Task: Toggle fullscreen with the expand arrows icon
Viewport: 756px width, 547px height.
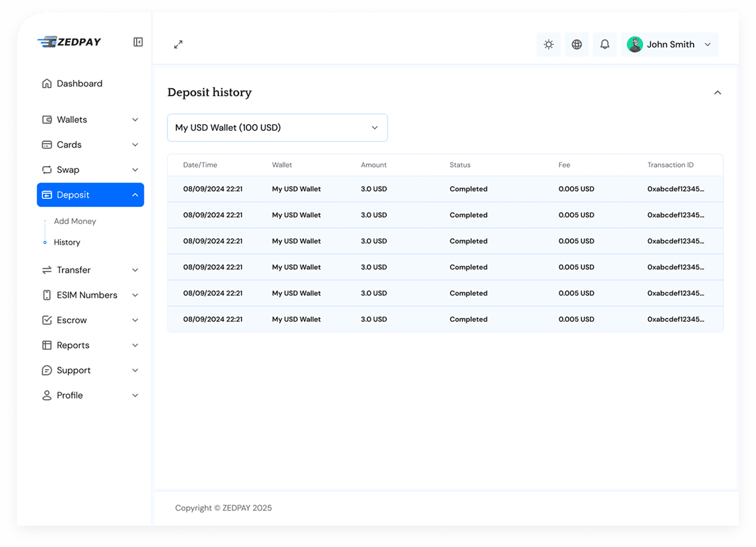Action: (x=178, y=44)
